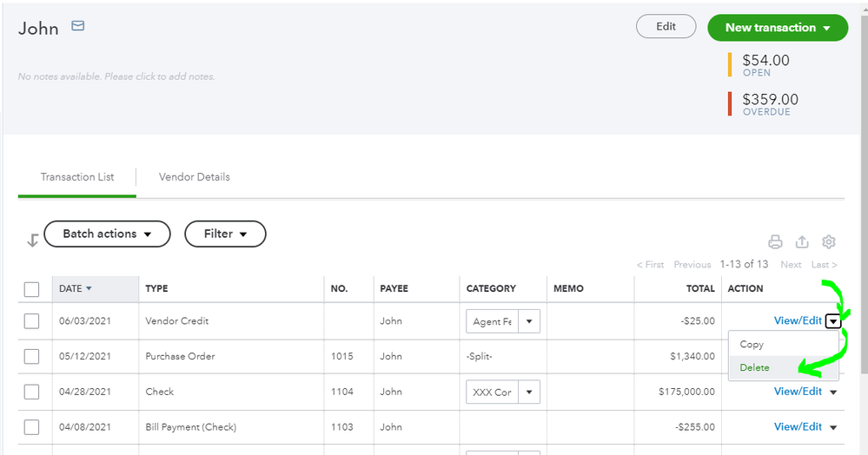Click the 04/28/2021 date cell
The height and width of the screenshot is (455, 868).
(84, 392)
